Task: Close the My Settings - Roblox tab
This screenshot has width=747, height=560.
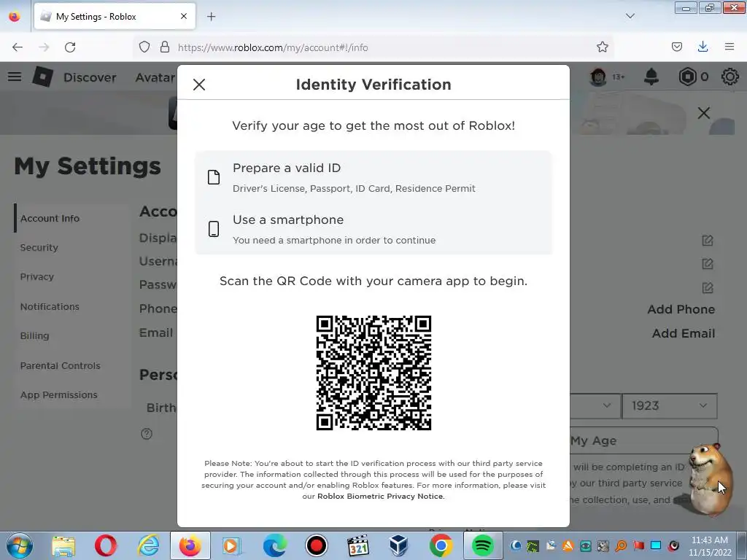Action: (184, 17)
